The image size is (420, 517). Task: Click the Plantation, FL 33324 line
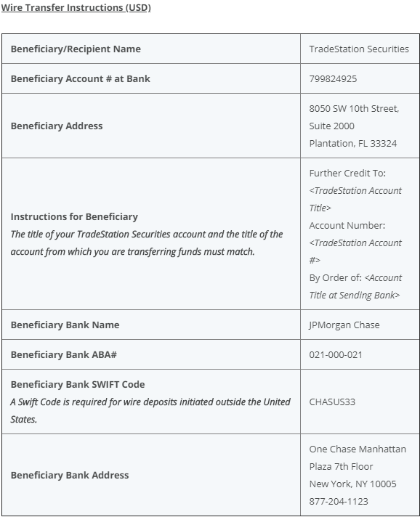click(x=353, y=144)
